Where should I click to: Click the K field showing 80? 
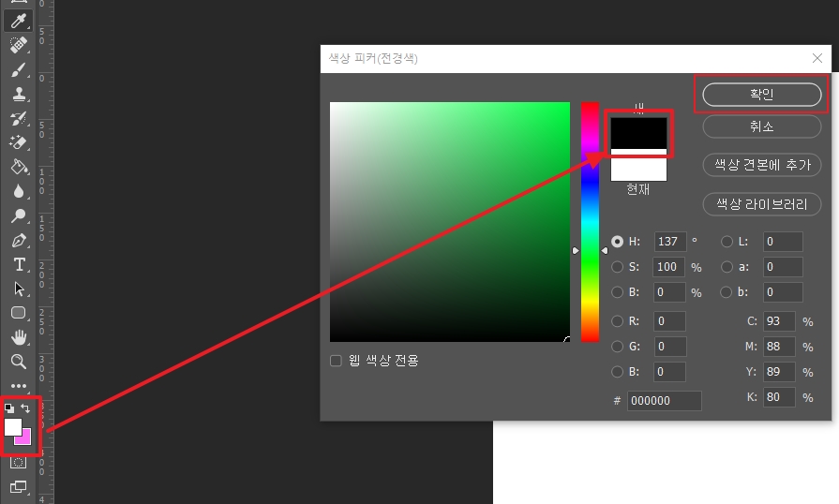click(x=779, y=397)
